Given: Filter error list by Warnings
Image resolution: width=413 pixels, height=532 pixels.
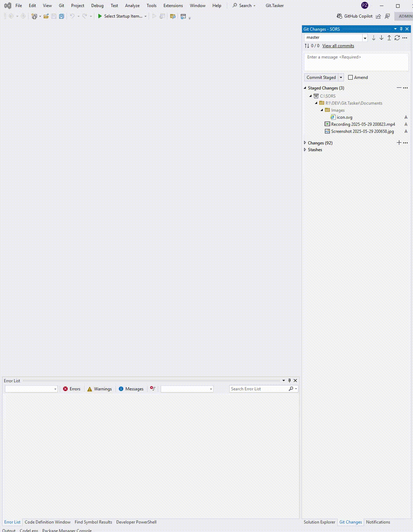Looking at the screenshot, I should pyautogui.click(x=100, y=389).
